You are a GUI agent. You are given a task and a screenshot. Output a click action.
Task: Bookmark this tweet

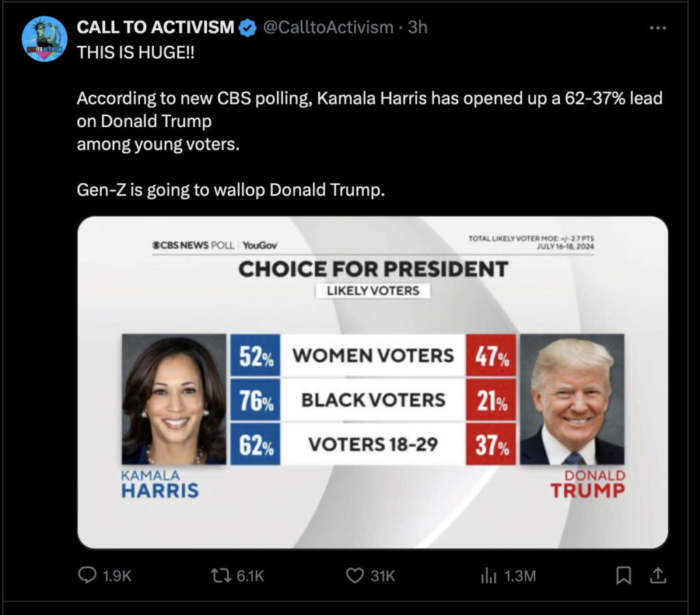623,576
